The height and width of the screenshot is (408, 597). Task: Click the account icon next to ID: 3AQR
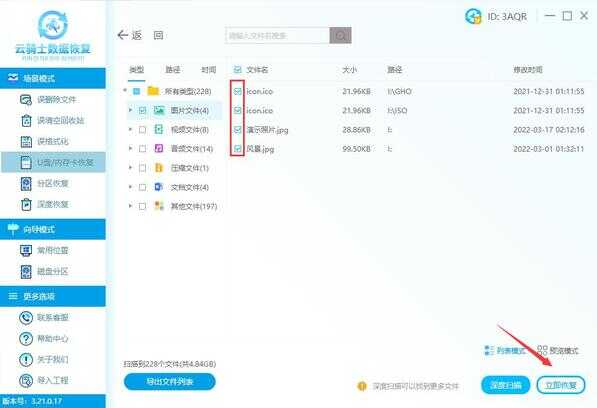click(473, 16)
